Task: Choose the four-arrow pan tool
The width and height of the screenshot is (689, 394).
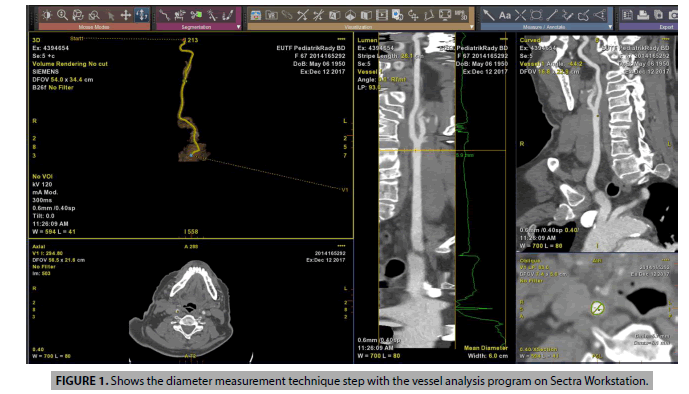Action: pos(126,15)
